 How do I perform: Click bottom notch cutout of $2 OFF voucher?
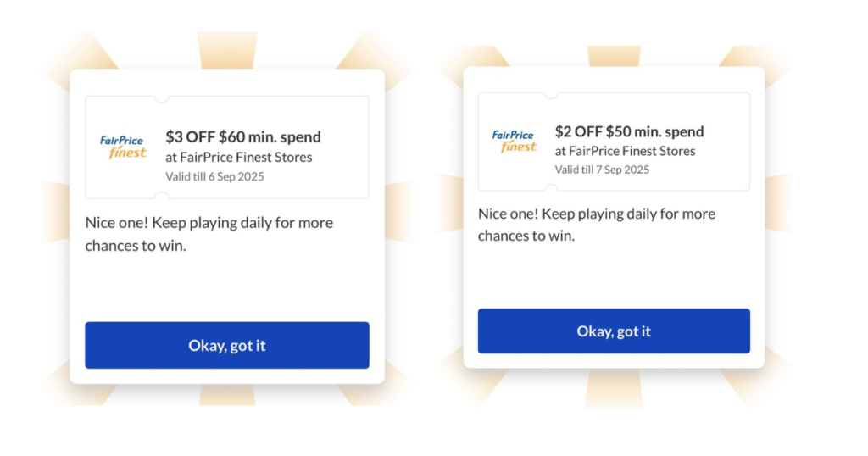[x=550, y=189]
